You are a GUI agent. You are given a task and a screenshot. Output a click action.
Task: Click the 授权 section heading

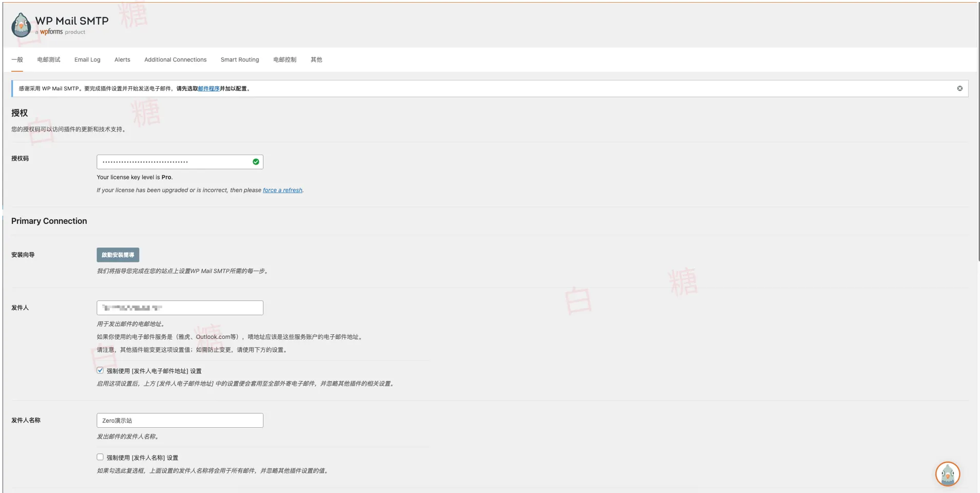[20, 113]
